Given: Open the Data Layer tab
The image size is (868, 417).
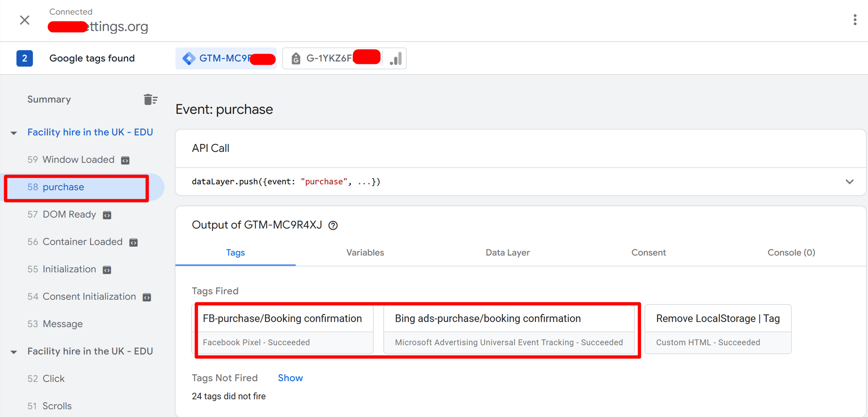Looking at the screenshot, I should click(x=507, y=252).
